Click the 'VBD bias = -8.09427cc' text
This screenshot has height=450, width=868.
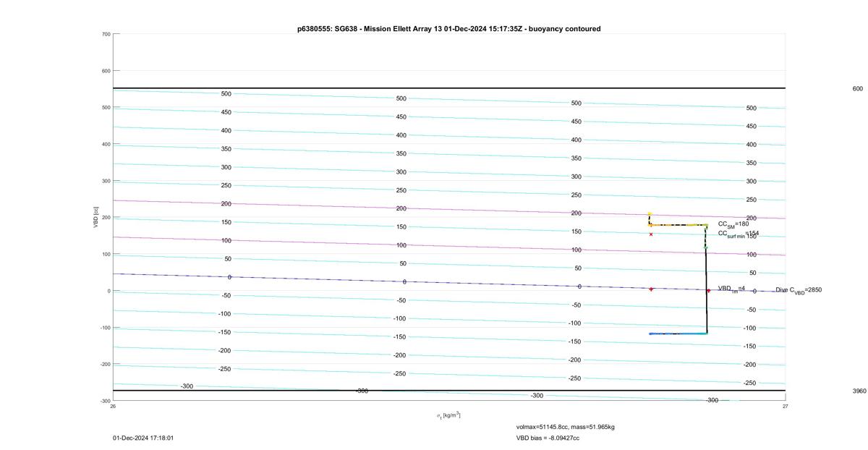coord(548,438)
